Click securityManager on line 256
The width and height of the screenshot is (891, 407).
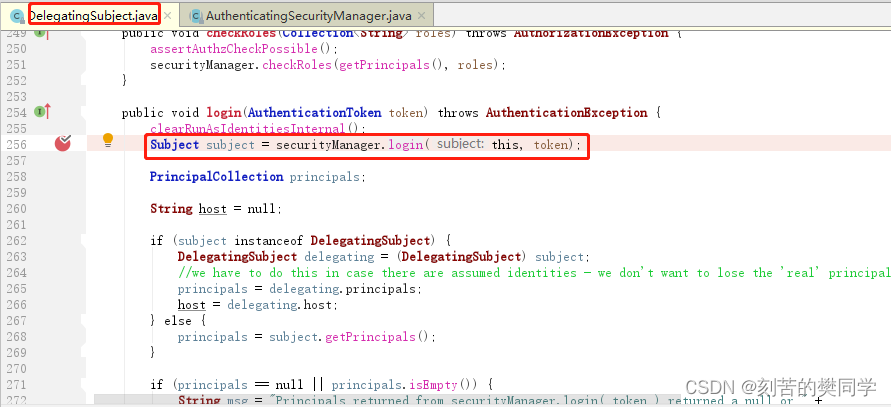tap(328, 144)
